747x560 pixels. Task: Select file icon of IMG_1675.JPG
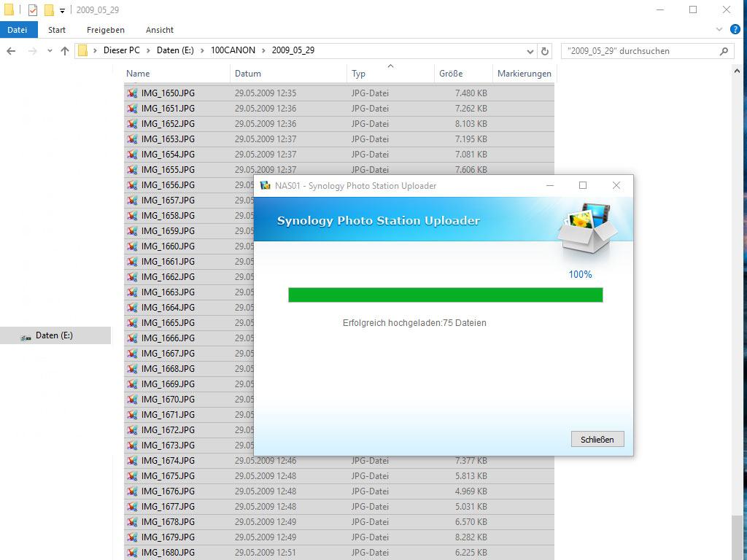coord(132,475)
